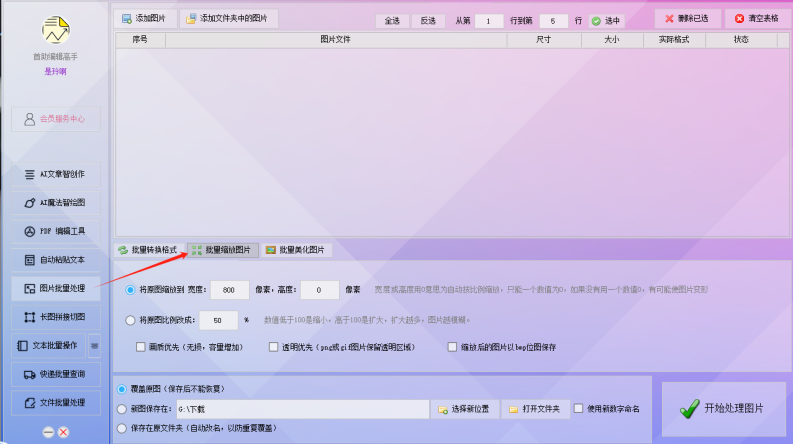793x444 pixels.
Task: Click the 全选 select-all button
Action: [x=392, y=21]
